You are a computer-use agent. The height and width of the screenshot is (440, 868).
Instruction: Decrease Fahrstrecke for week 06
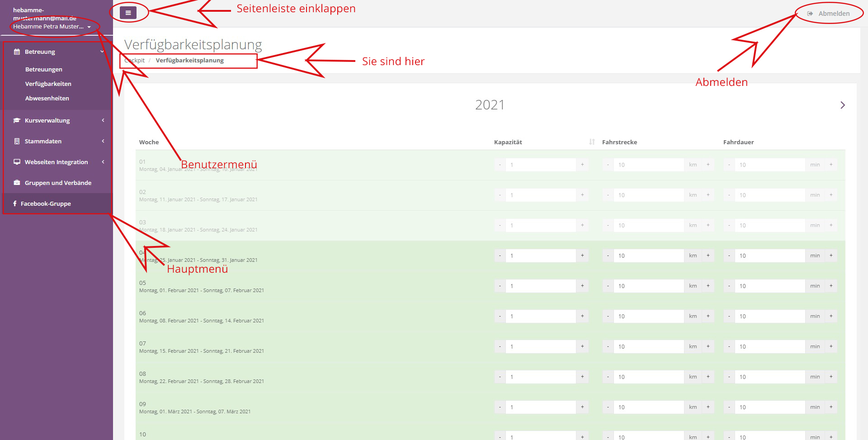[608, 316]
